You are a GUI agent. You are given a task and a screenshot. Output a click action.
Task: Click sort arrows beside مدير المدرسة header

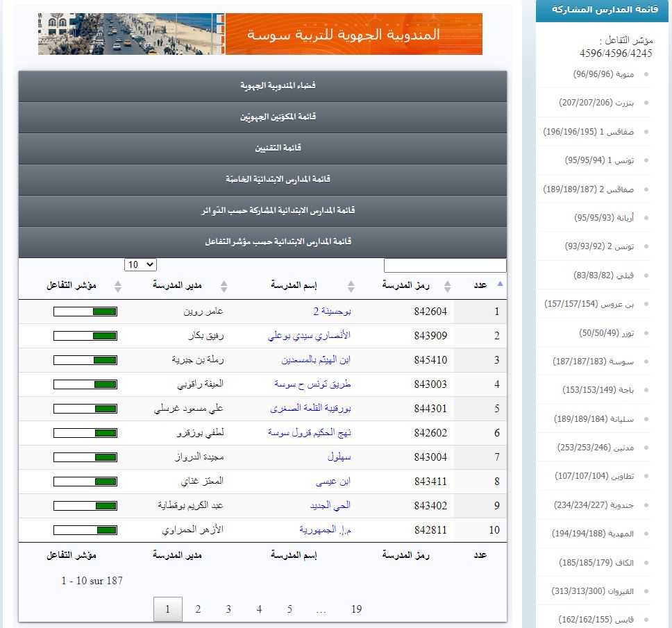(224, 287)
